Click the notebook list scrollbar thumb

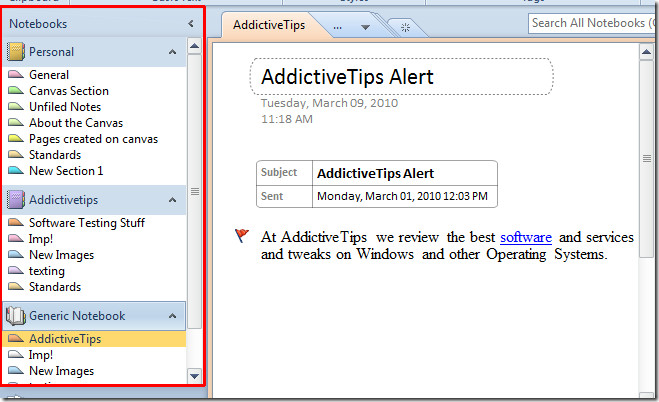195,192
